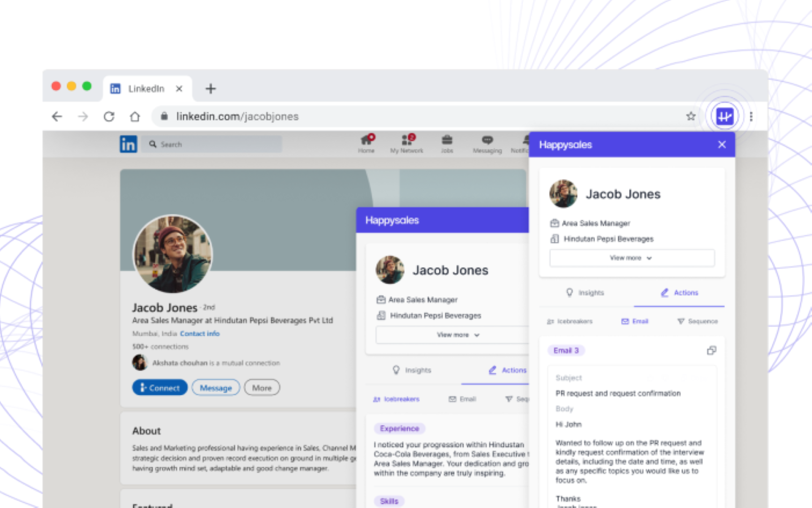The height and width of the screenshot is (508, 812).
Task: Close the LinkedIn browser tab
Action: pos(179,89)
